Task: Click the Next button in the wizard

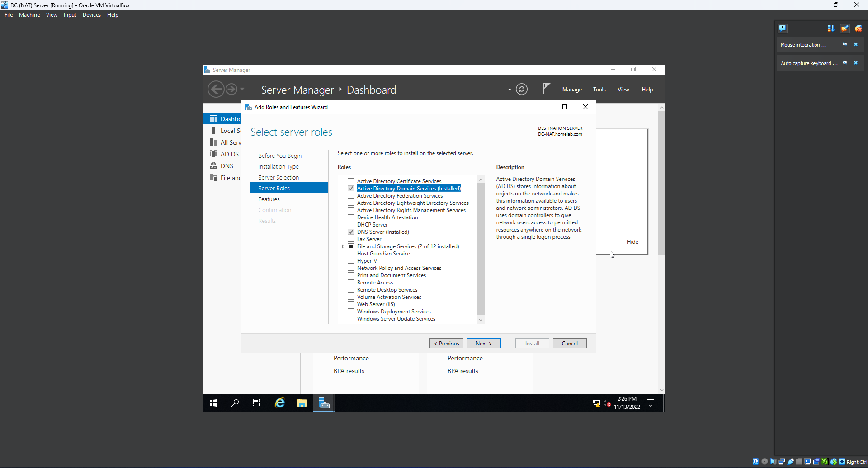Action: pos(484,343)
